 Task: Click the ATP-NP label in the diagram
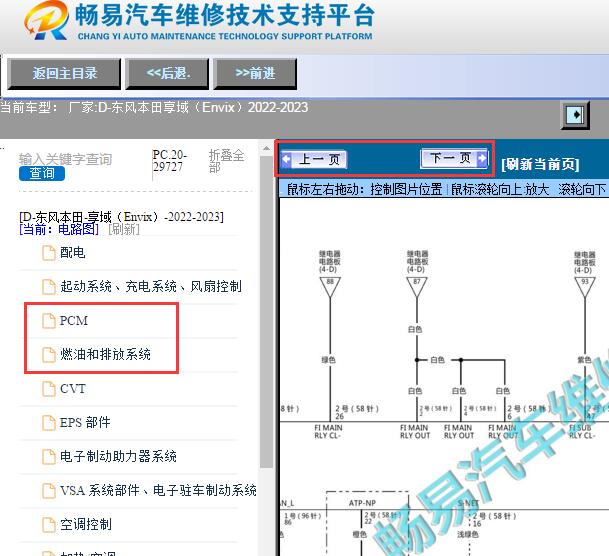coord(362,503)
